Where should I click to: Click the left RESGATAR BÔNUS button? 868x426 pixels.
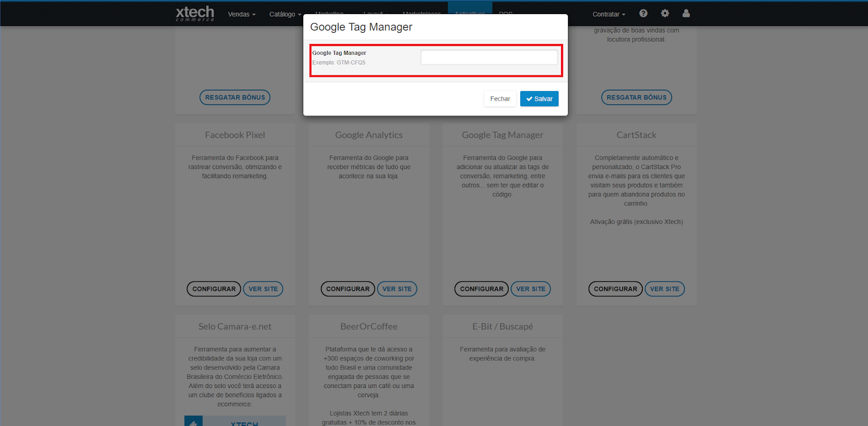coord(235,98)
